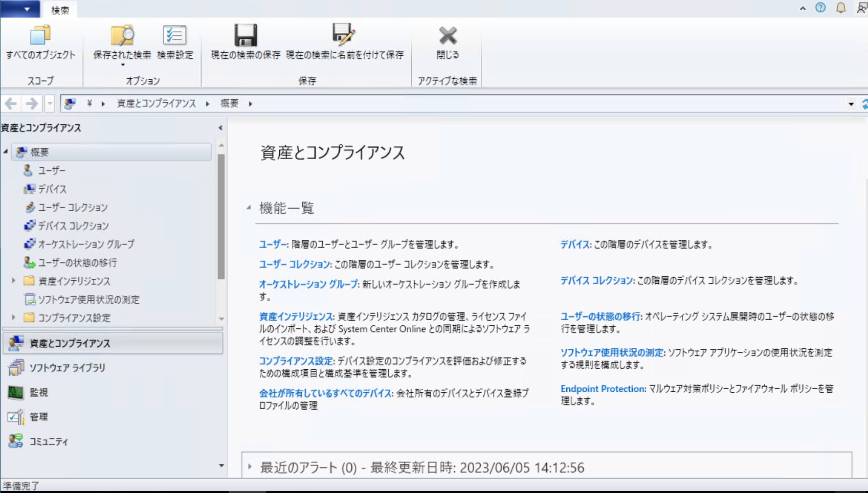Open the Endpoint Protection link
Image resolution: width=868 pixels, height=493 pixels.
click(x=603, y=389)
